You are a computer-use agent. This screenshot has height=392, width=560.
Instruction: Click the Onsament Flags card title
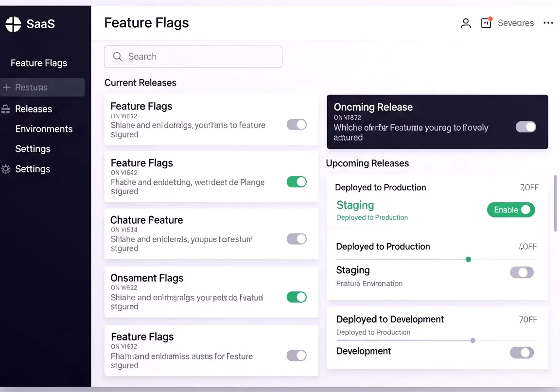click(147, 278)
